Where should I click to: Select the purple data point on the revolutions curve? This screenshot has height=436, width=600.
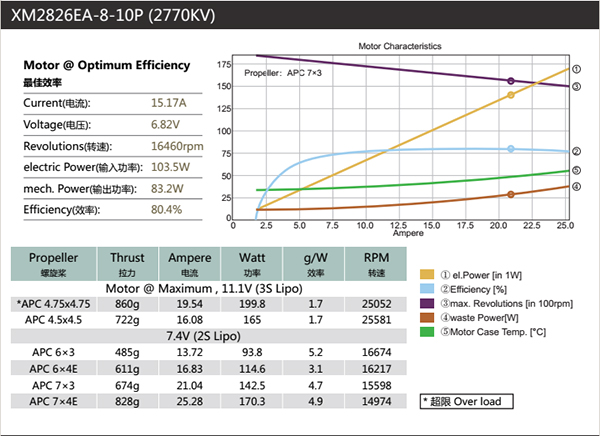click(x=511, y=81)
